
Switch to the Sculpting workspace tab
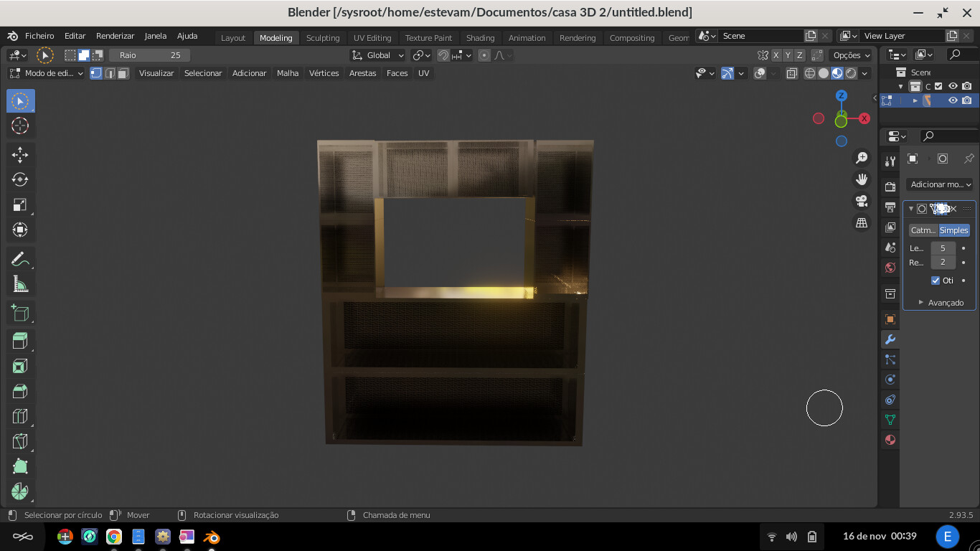pos(323,38)
